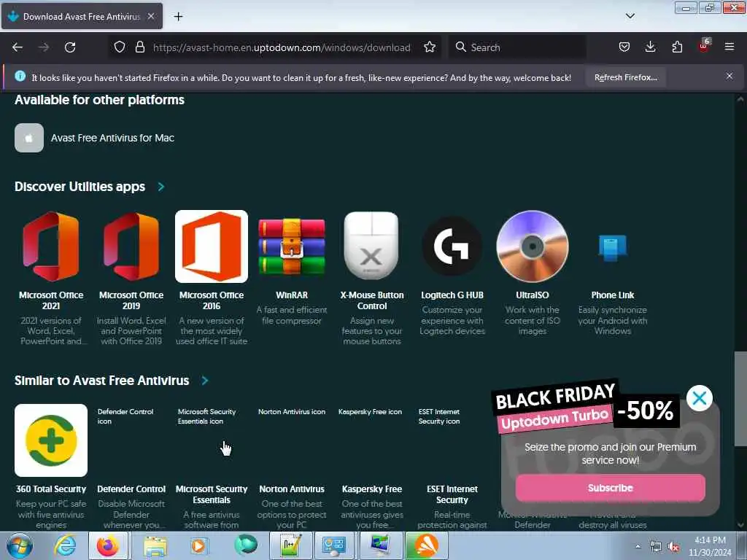Launch Internet Explorer from the taskbar

65,545
